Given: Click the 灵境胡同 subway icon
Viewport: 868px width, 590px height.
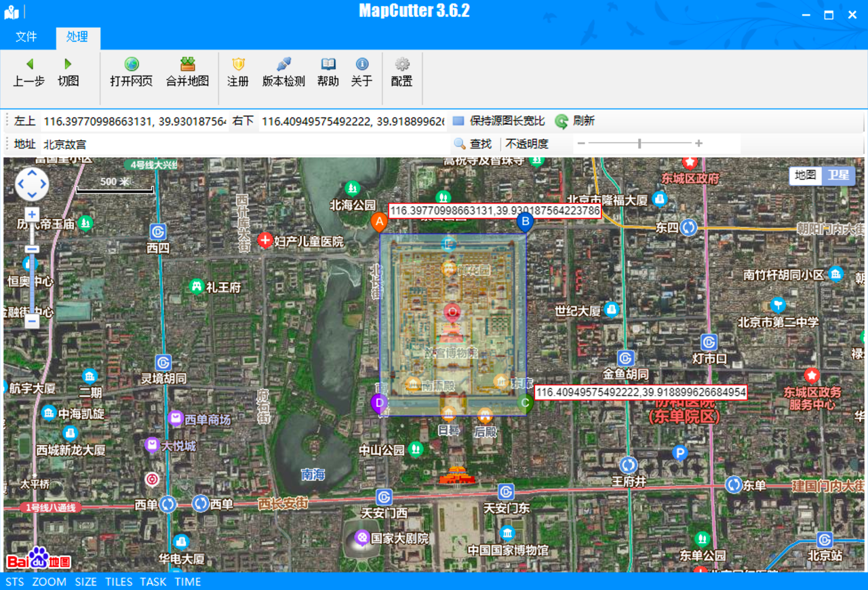Looking at the screenshot, I should (163, 361).
